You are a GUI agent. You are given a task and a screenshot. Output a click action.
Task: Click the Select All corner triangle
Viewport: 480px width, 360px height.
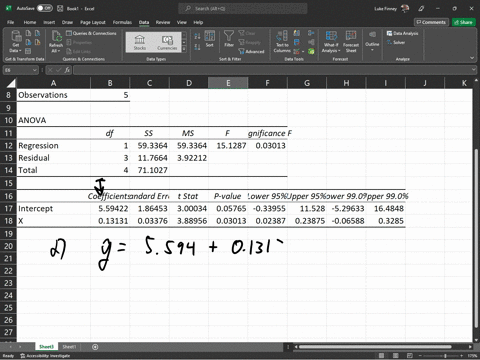click(x=11, y=83)
